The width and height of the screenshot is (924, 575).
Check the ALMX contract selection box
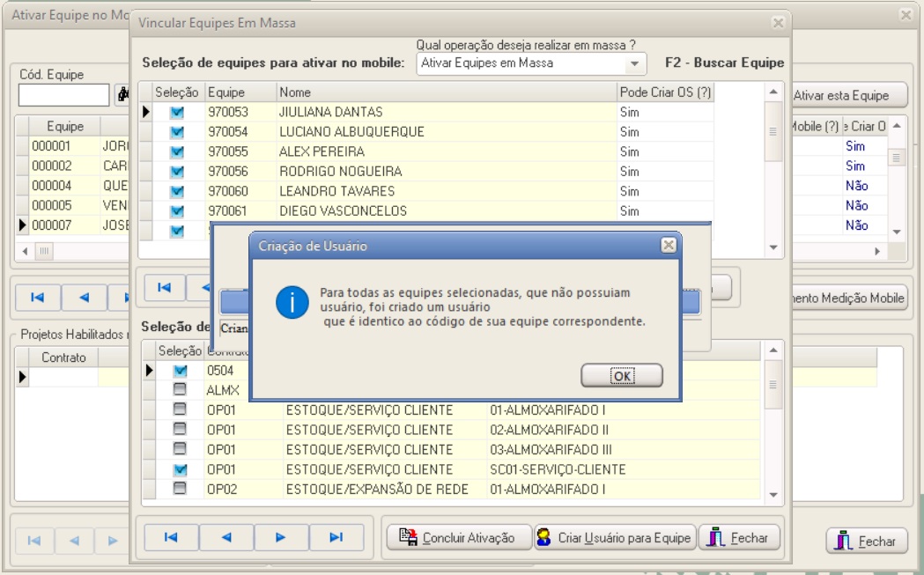180,390
